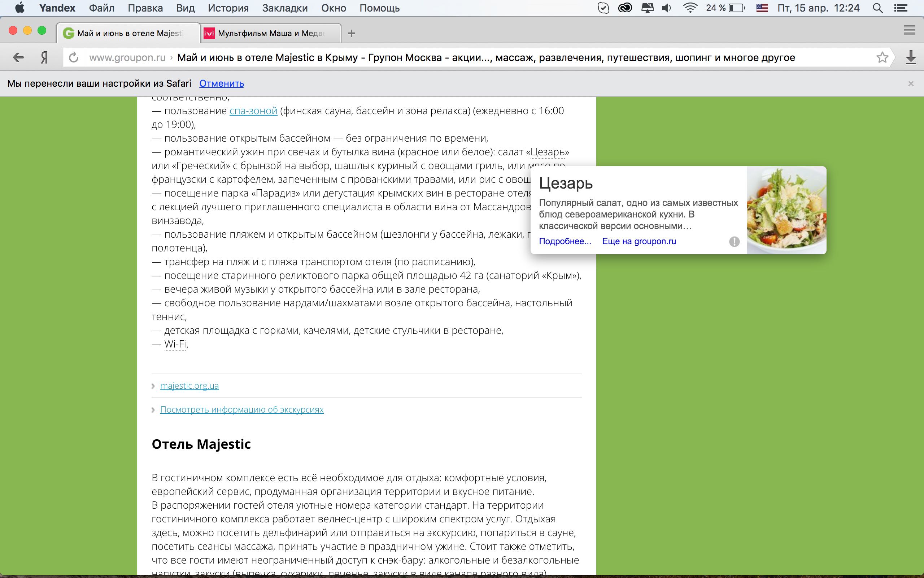Switch to Мультфильм Маша и Медведь tab
Image resolution: width=924 pixels, height=578 pixels.
pos(270,33)
